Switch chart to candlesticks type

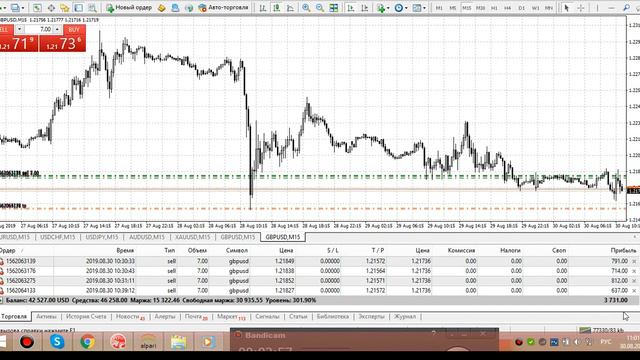[277, 8]
